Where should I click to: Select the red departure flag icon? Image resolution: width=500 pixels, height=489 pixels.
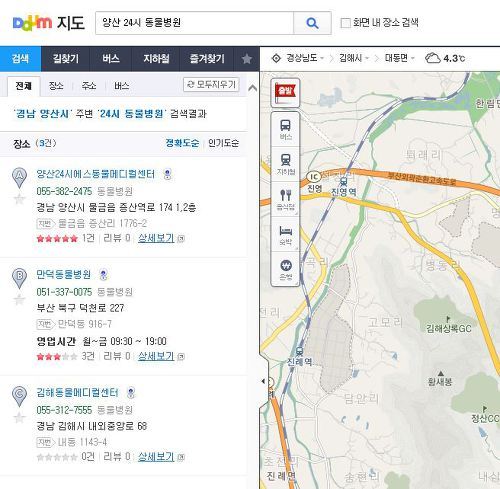pyautogui.click(x=285, y=93)
